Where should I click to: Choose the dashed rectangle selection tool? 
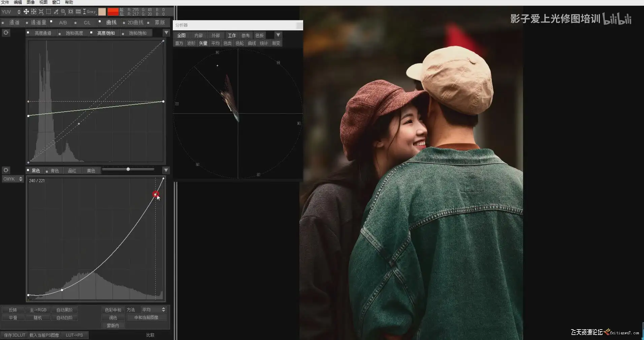pyautogui.click(x=49, y=11)
